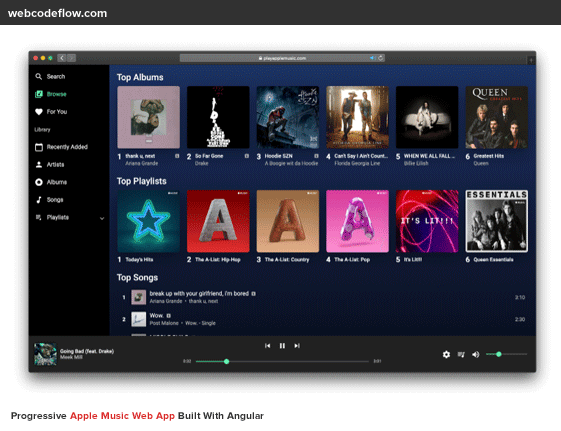Viewport: 561px width, 431px height.
Task: Click the Recently Added calendar icon
Action: (39, 147)
